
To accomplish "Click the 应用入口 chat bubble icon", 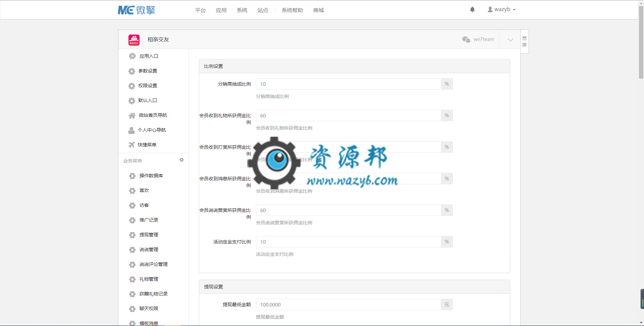I will pos(132,56).
